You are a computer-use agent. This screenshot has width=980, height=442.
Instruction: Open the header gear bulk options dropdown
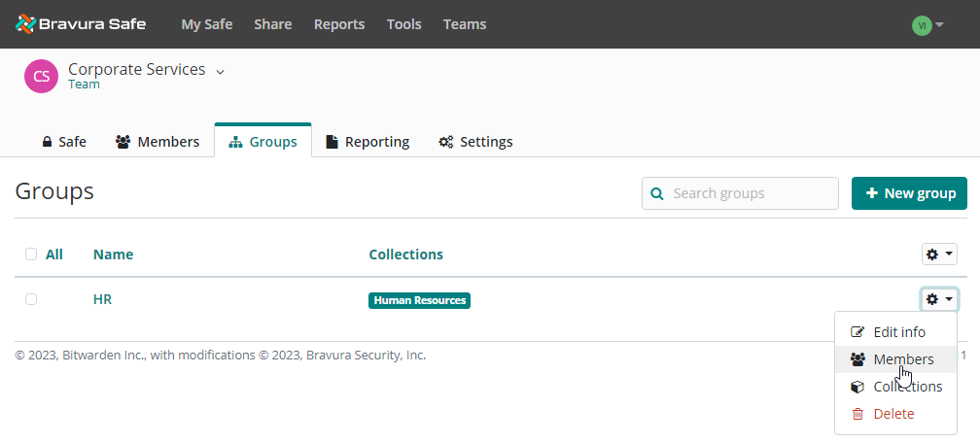point(939,255)
